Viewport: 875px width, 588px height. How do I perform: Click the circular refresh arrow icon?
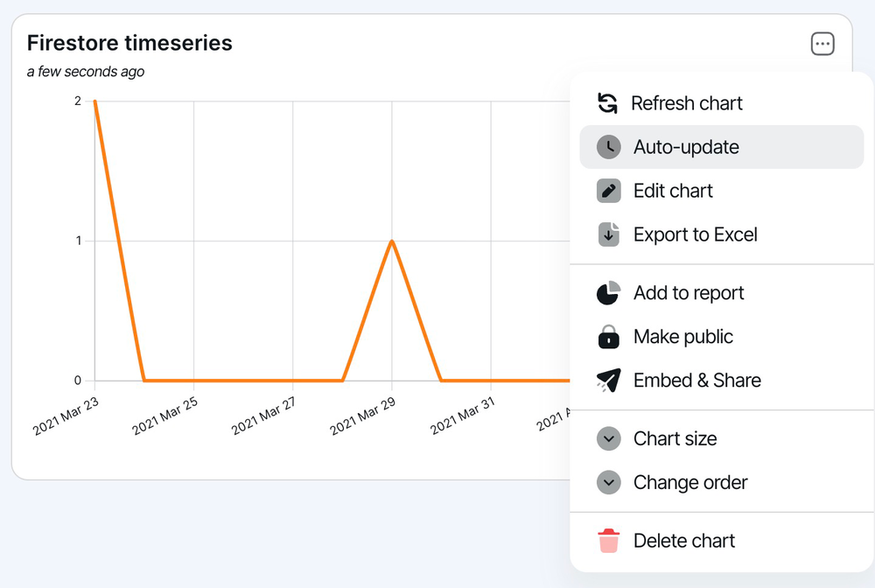click(x=608, y=102)
